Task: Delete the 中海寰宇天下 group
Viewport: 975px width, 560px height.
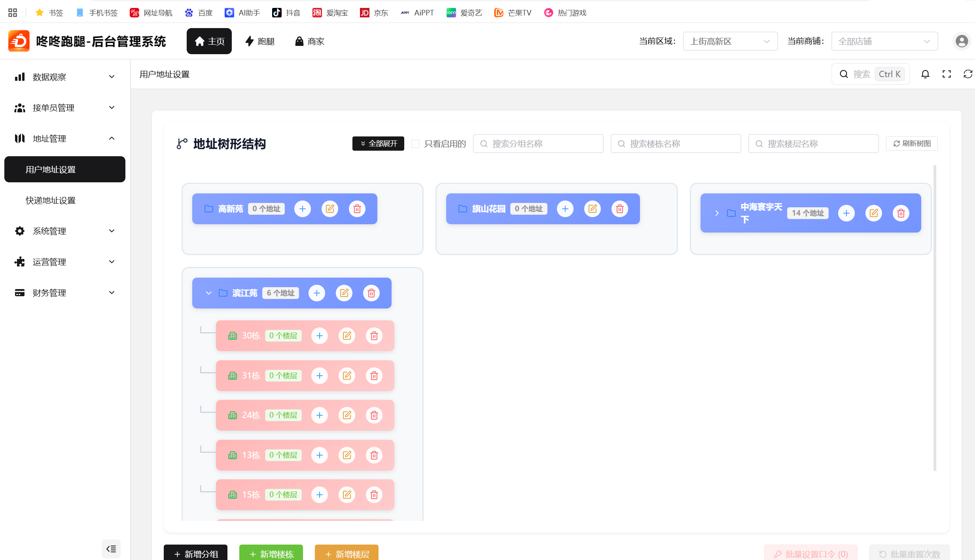Action: (901, 213)
